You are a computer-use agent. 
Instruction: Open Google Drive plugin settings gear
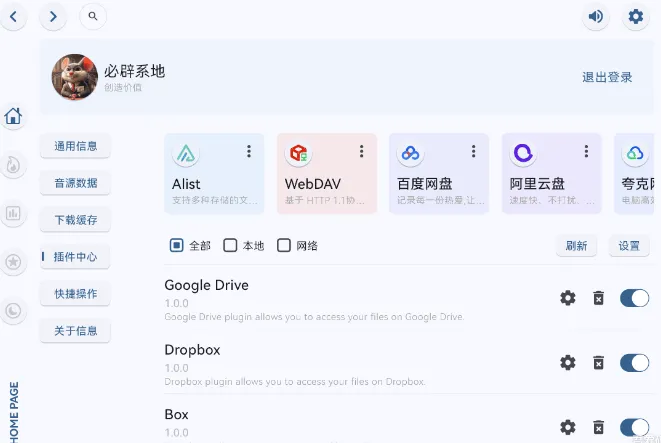click(x=568, y=298)
